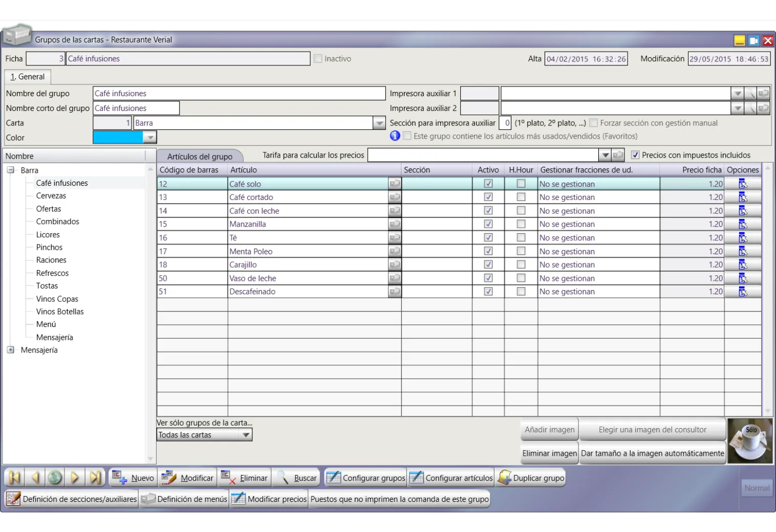Switch to the Artículos del grupo tab
Viewport: 776px width, 532px height.
tap(200, 157)
